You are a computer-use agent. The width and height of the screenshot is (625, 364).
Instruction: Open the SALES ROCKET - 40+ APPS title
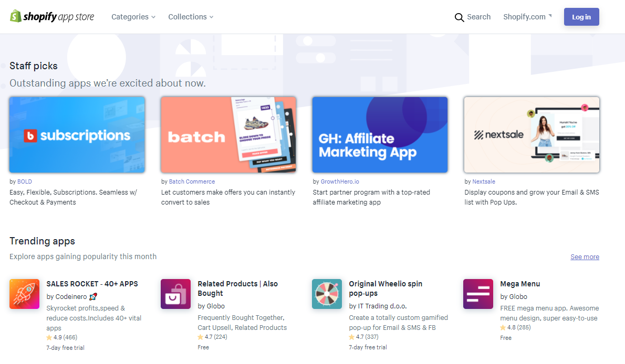click(x=92, y=284)
